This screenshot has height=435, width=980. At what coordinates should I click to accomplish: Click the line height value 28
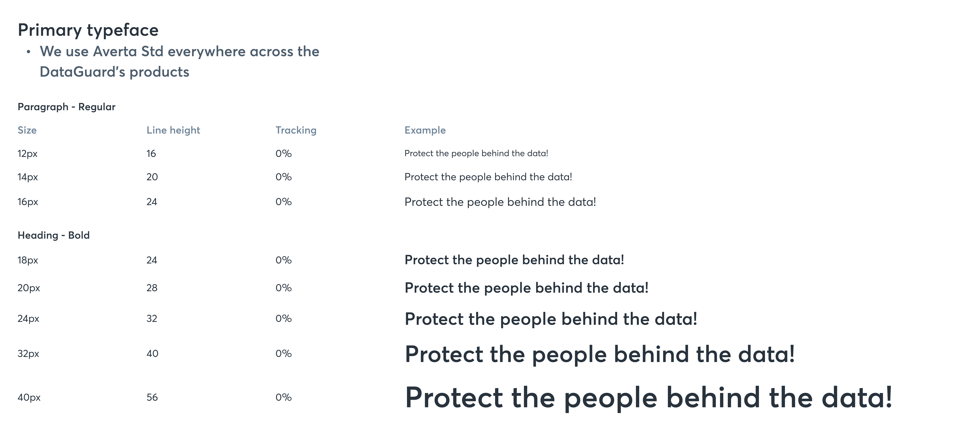point(152,288)
